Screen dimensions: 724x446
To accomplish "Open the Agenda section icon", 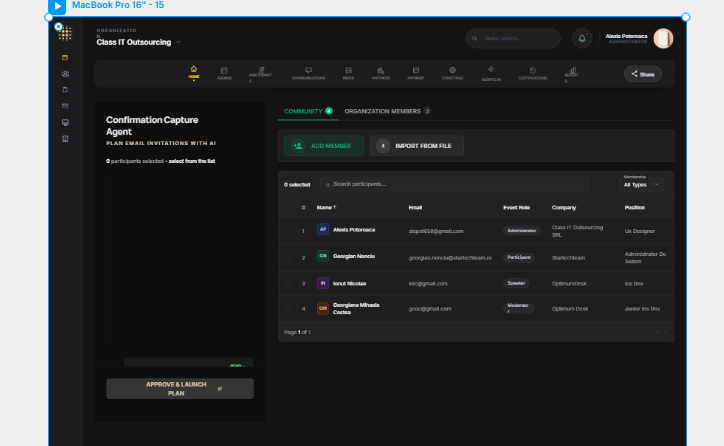I will 224,72.
